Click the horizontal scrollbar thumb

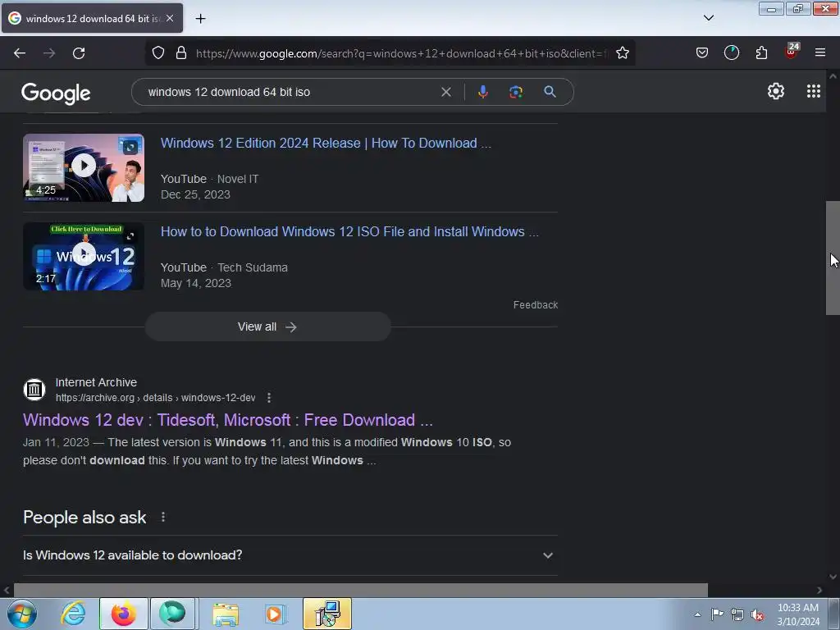point(361,590)
